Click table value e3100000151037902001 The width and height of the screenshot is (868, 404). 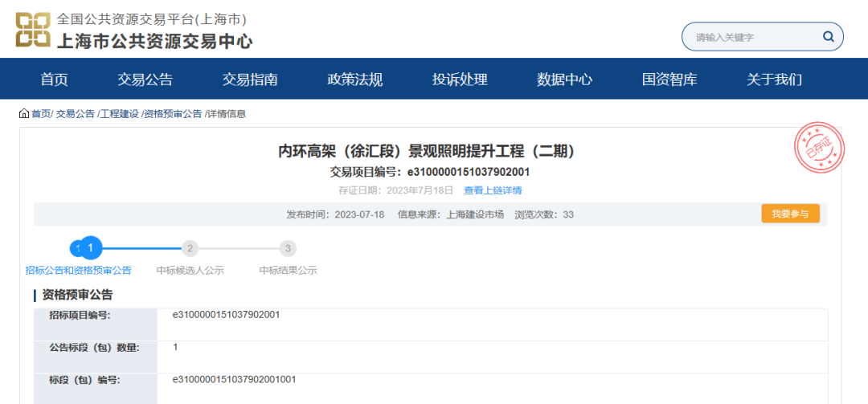[227, 315]
